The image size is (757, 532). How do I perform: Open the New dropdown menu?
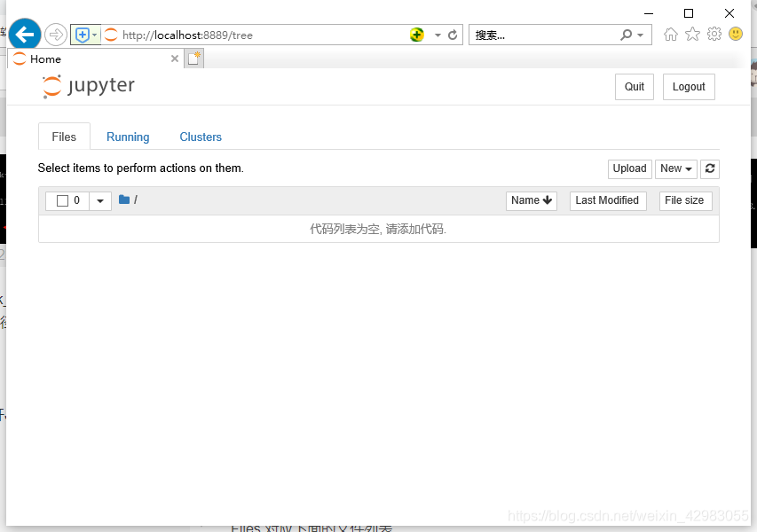676,168
